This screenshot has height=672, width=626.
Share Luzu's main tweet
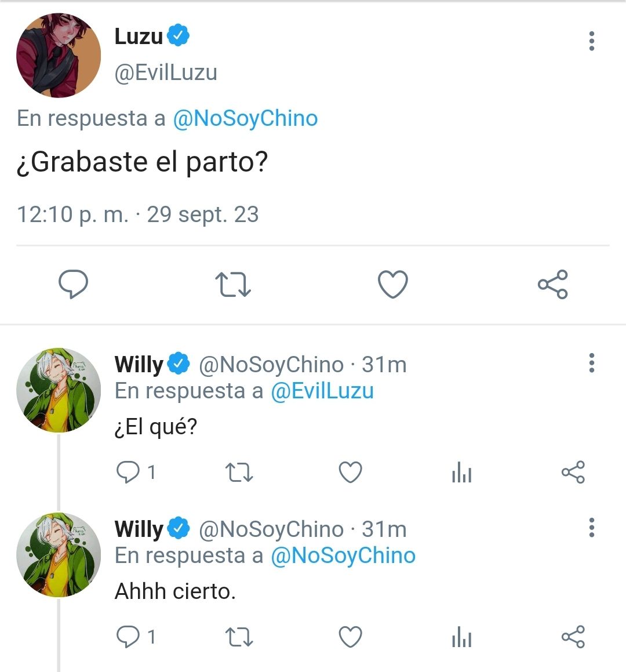tap(553, 284)
